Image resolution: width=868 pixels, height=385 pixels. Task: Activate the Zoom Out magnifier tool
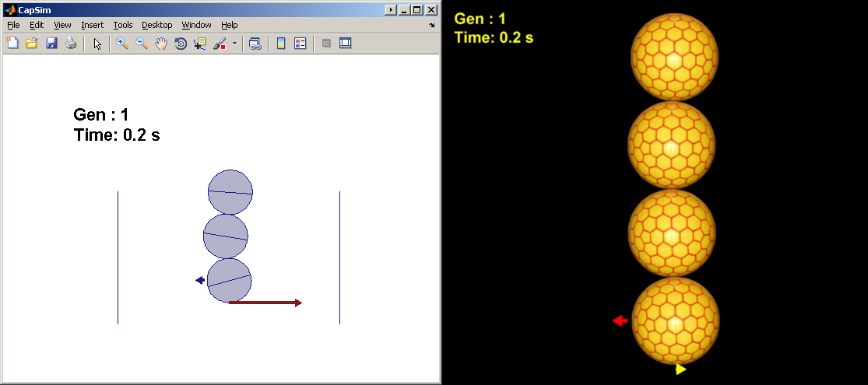tap(142, 43)
